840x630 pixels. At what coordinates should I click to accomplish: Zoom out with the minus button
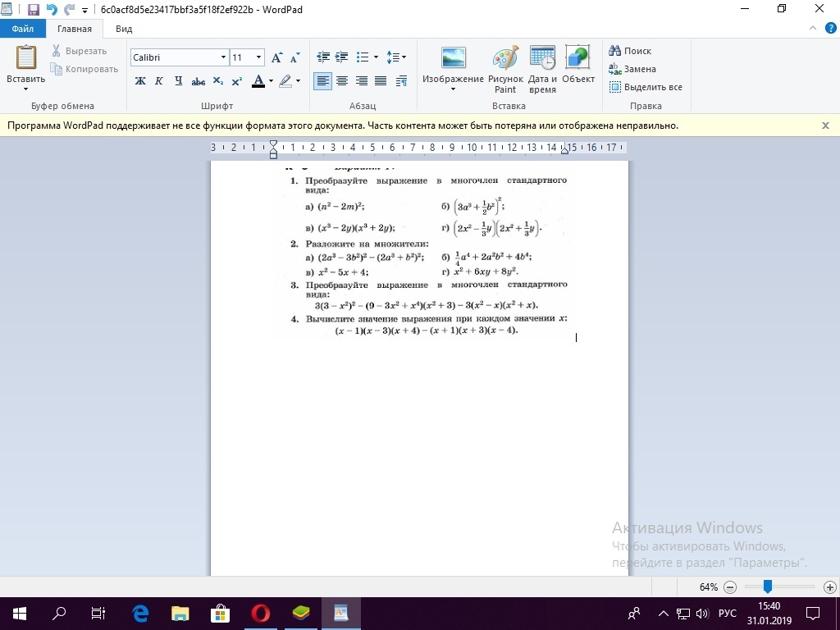point(729,587)
